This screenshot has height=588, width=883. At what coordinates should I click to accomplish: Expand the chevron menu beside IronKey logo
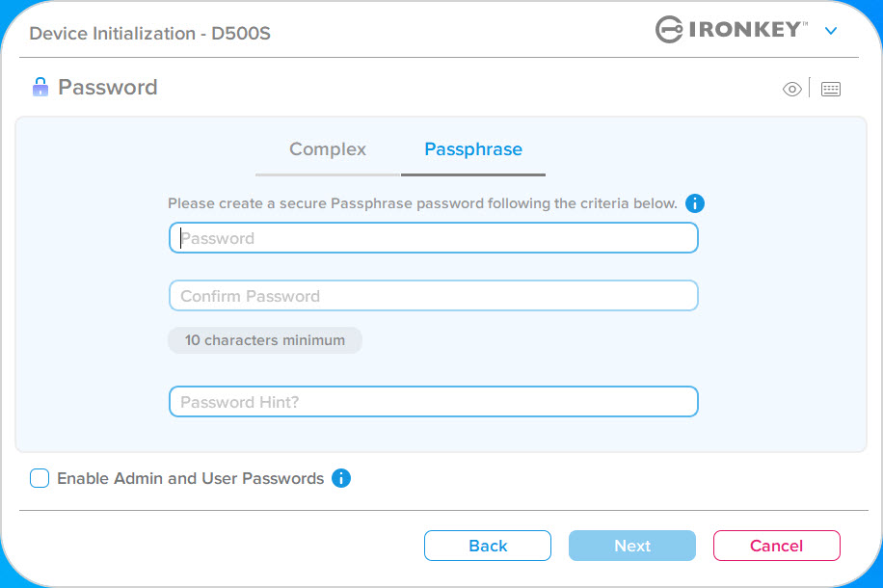pyautogui.click(x=831, y=31)
